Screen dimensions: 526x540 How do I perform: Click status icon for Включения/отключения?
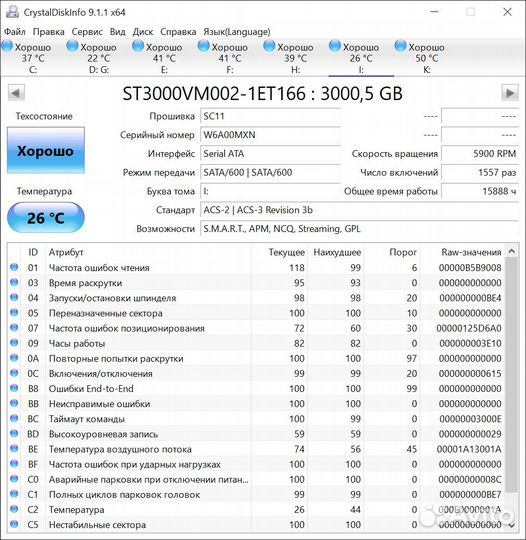pyautogui.click(x=14, y=373)
